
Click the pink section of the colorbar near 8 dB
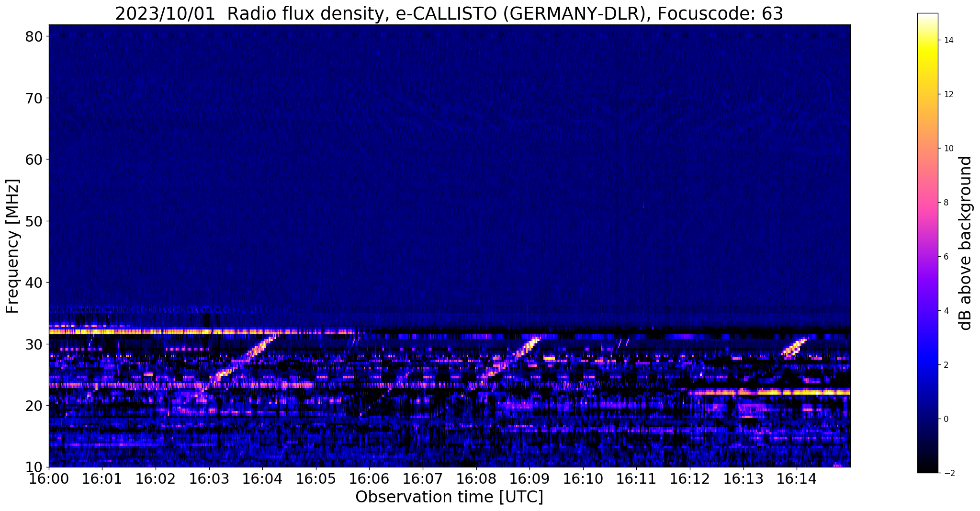tap(927, 203)
